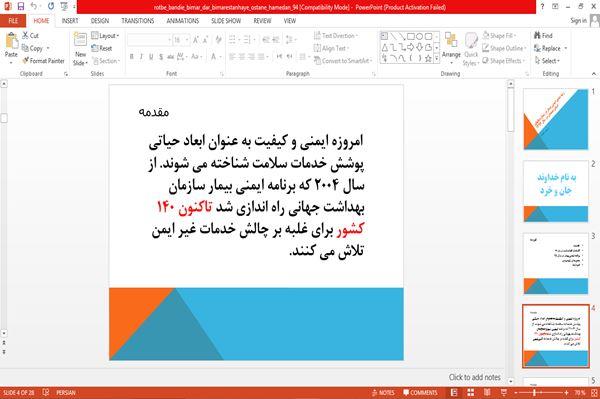600x399 pixels.
Task: Toggle Strikethrough formatting
Action: [x=171, y=57]
